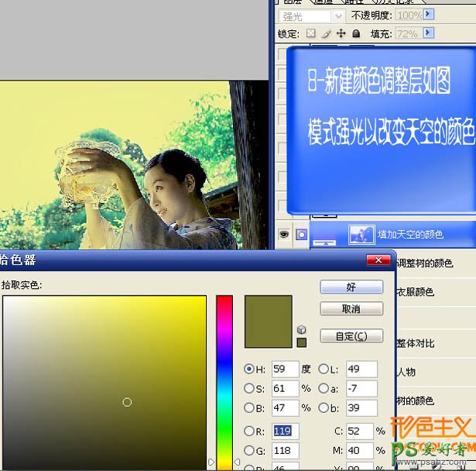Click the lock image pixels brush icon
476x471 pixels.
point(326,34)
